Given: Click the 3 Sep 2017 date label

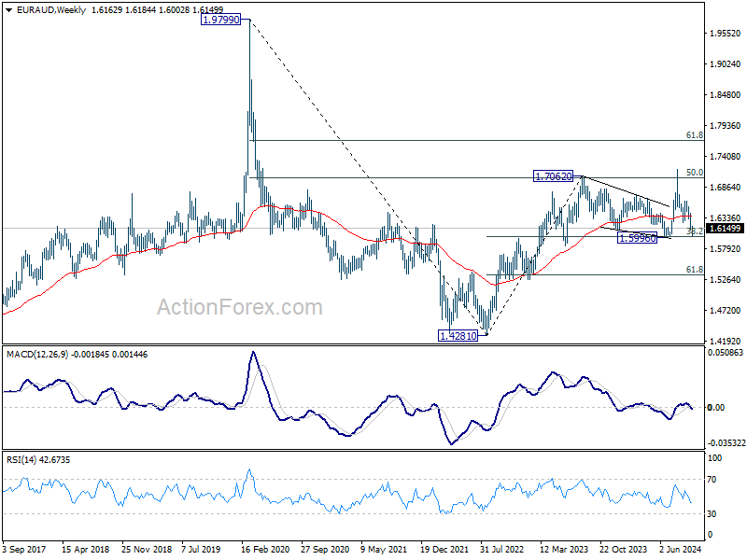Looking at the screenshot, I should pyautogui.click(x=24, y=550).
